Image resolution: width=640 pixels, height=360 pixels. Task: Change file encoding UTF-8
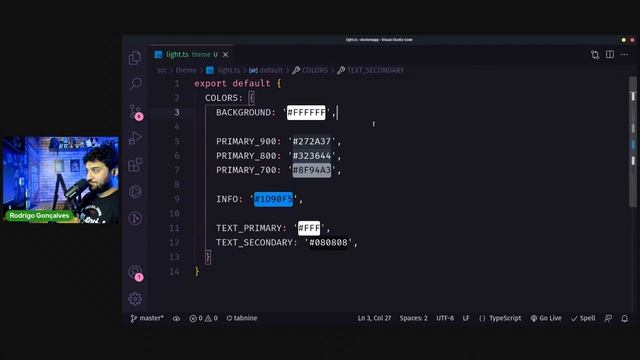click(x=445, y=318)
